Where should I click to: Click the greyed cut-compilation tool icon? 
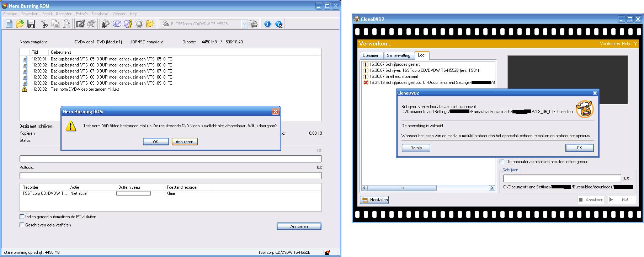pyautogui.click(x=92, y=24)
